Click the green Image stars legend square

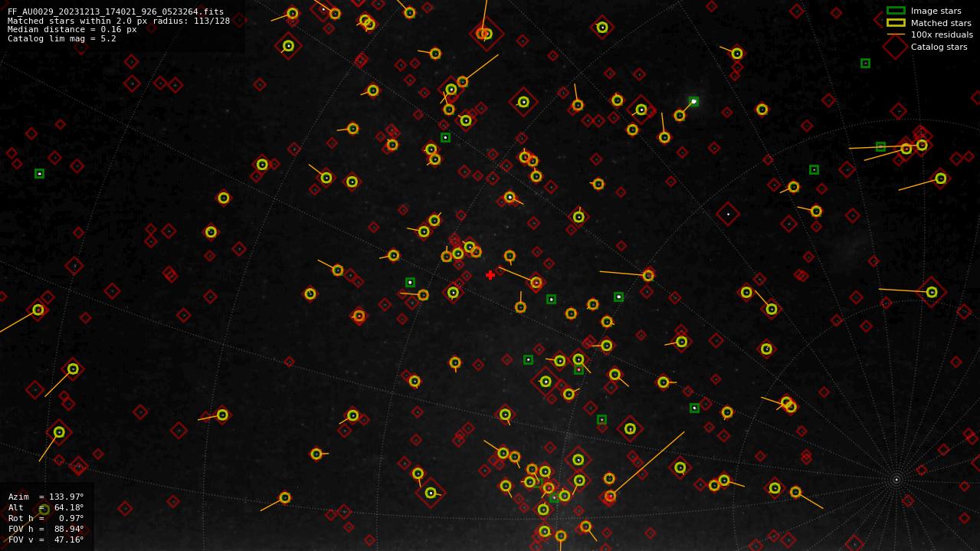click(x=896, y=11)
